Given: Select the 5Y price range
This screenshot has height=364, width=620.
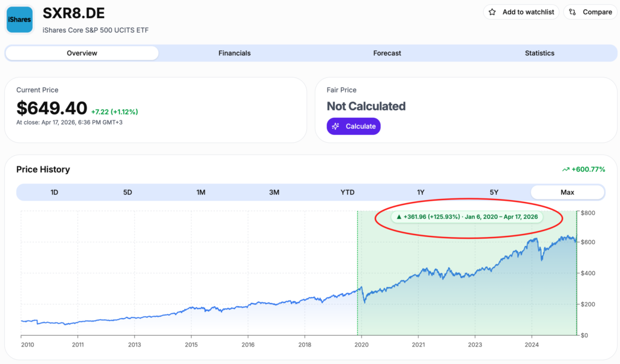Looking at the screenshot, I should [x=494, y=192].
